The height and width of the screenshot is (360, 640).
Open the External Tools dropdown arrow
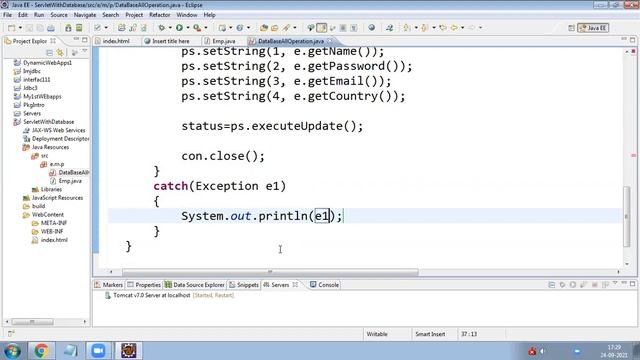point(206,28)
